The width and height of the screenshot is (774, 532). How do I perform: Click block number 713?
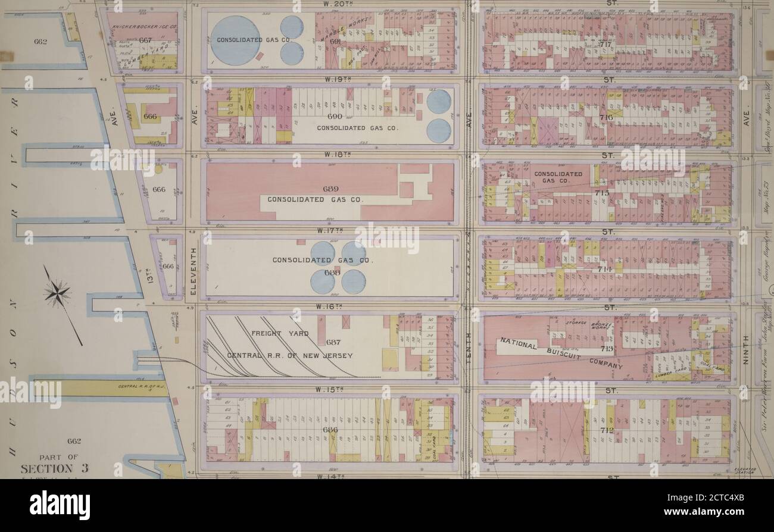click(606, 349)
